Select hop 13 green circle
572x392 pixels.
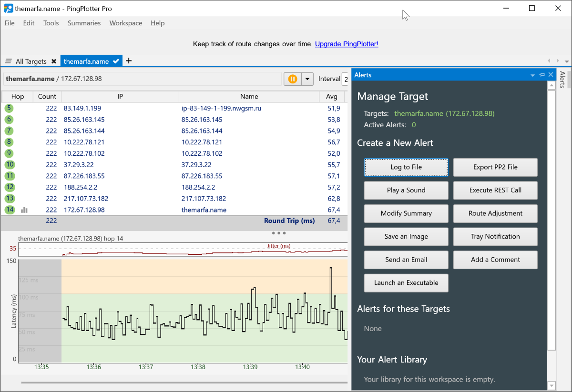[x=10, y=199]
